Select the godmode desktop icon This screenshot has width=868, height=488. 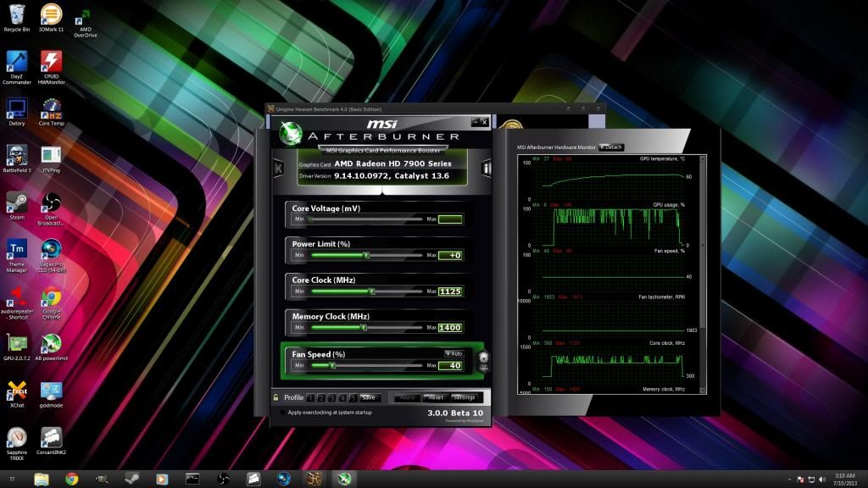coord(51,394)
